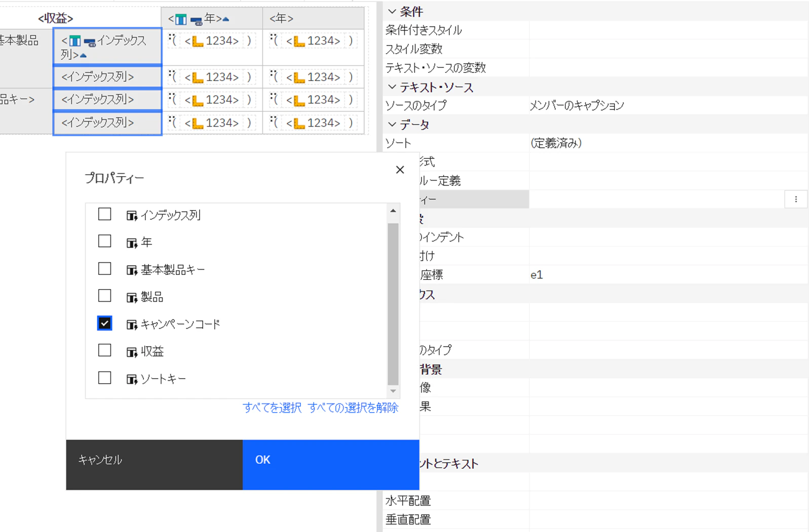The width and height of the screenshot is (809, 532).
Task: Check the 年 property checkbox
Action: pos(104,241)
